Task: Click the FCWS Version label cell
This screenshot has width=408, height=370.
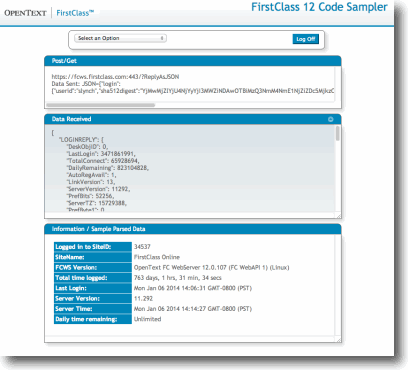Action: [93, 267]
